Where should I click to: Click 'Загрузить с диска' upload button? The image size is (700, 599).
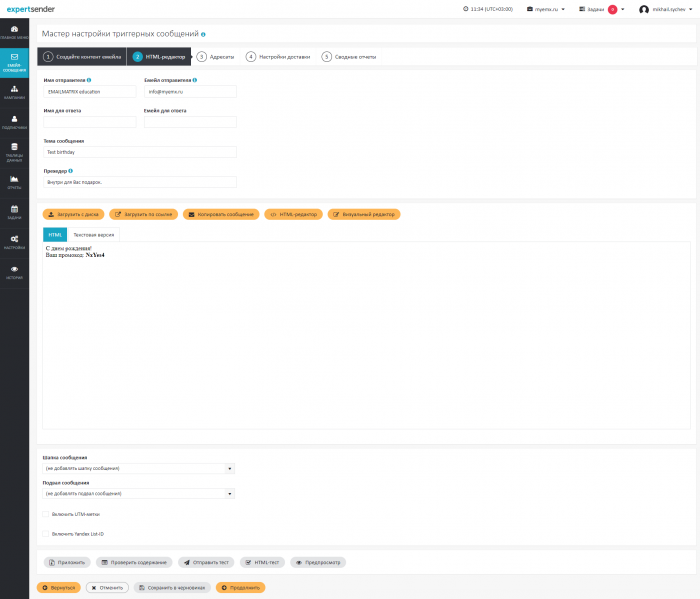click(x=73, y=214)
